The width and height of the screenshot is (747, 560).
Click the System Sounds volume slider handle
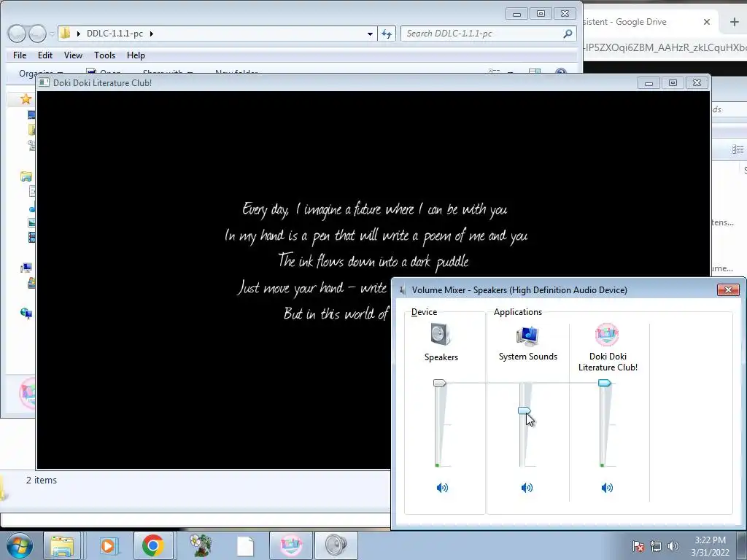click(x=524, y=411)
